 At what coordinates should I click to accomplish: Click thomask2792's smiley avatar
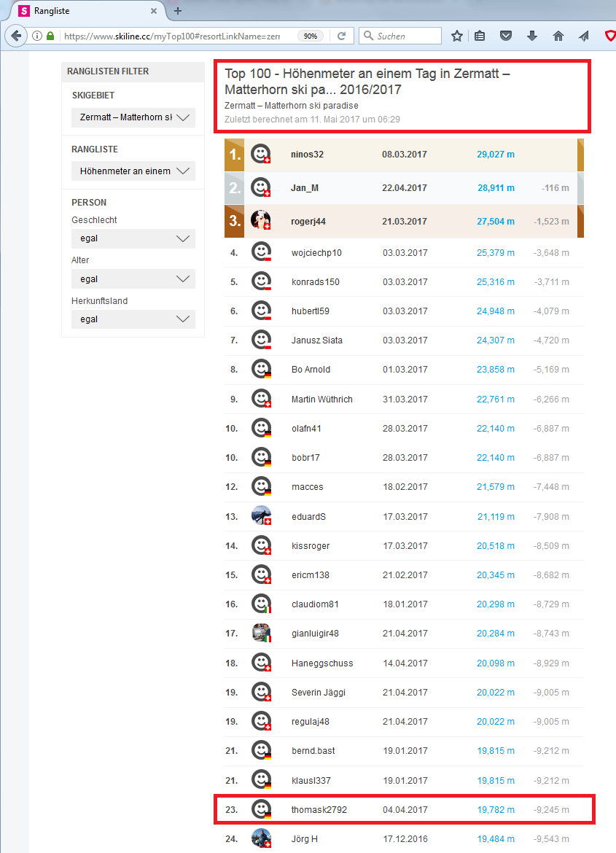coord(261,809)
